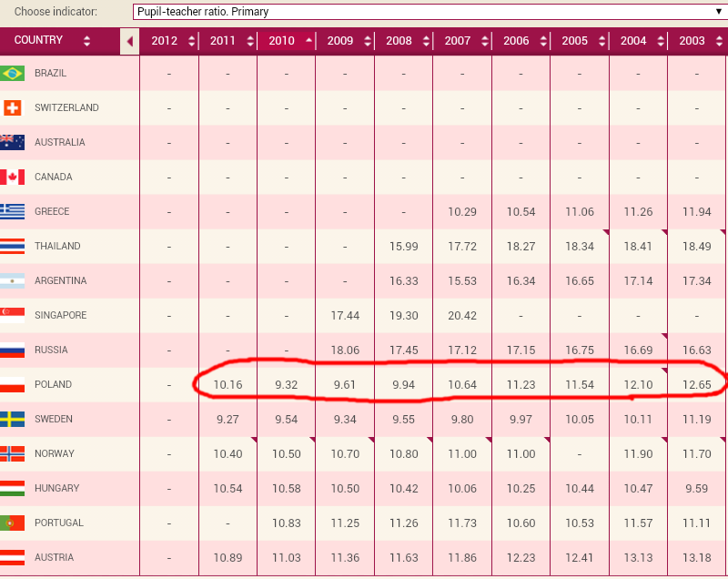The image size is (728, 579).
Task: Sort by the 2012 column header
Action: coord(169,41)
